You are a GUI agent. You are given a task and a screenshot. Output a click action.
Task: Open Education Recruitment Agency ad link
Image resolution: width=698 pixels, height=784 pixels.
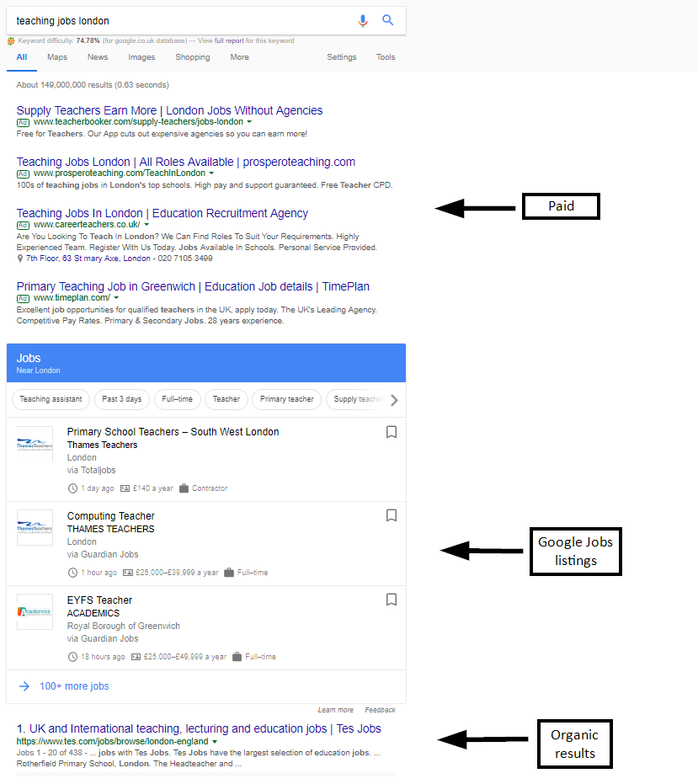(163, 214)
